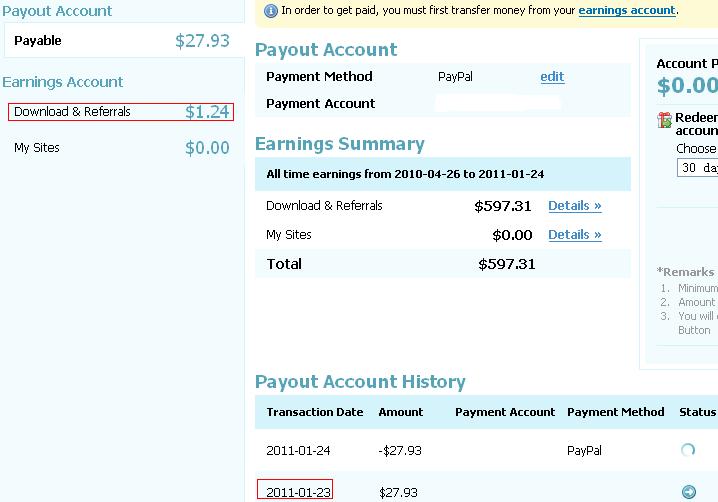Click edit next to Payment Method

coord(552,76)
